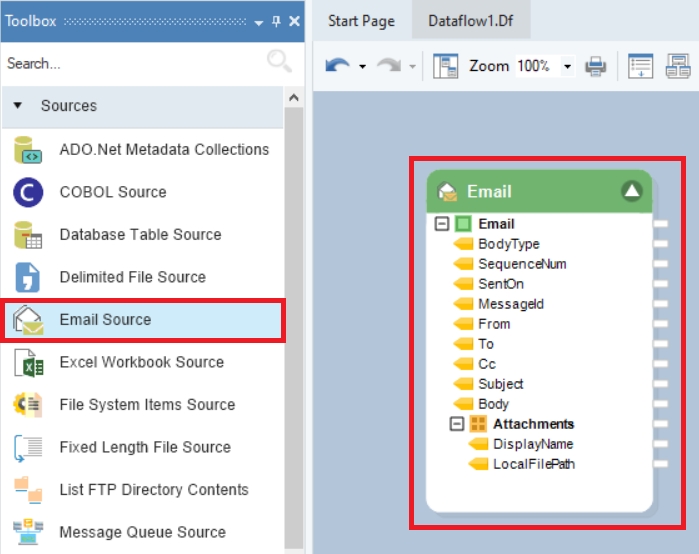The width and height of the screenshot is (699, 554).
Task: Select the Body field
Action: point(493,404)
